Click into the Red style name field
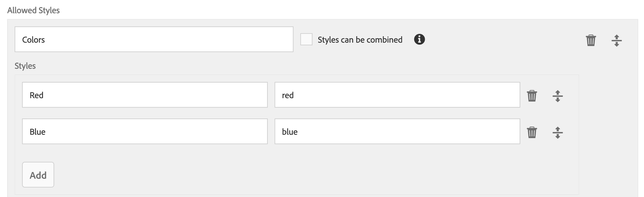Viewport: 644px width, 197px height. click(x=145, y=95)
